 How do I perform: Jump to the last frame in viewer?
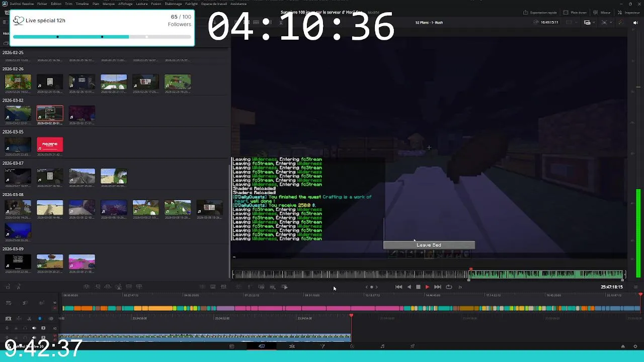tap(437, 287)
